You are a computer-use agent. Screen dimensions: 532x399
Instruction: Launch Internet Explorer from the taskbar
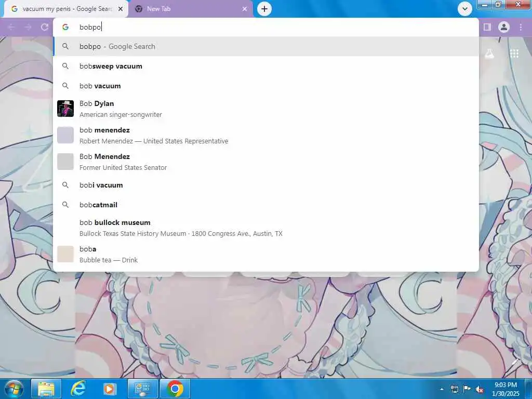tap(78, 389)
